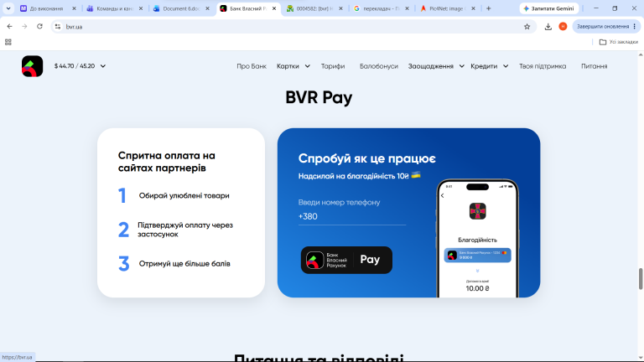644x362 pixels.
Task: Click the back chevron in phone mockup
Action: click(443, 196)
